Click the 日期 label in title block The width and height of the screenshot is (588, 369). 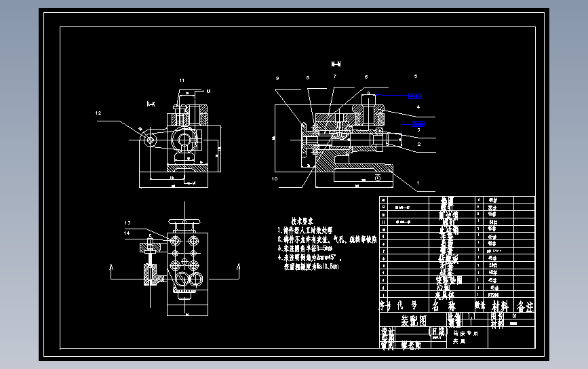[x=437, y=331]
